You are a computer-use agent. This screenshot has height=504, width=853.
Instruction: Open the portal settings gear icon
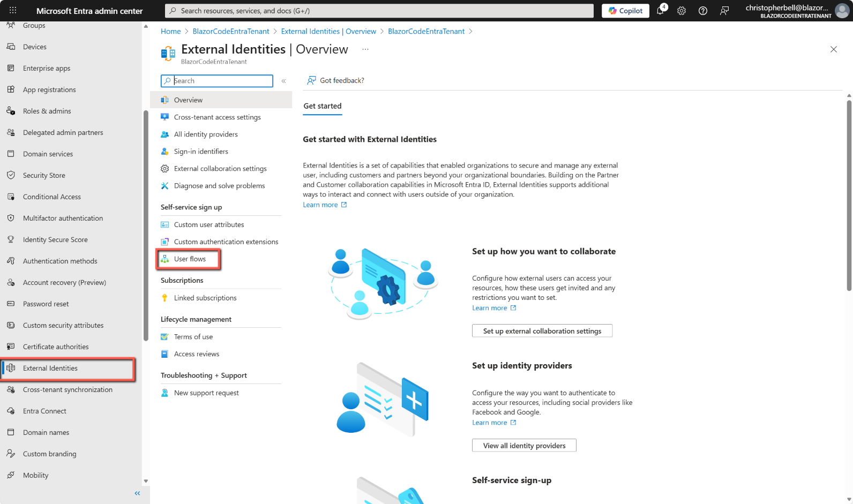pos(682,11)
